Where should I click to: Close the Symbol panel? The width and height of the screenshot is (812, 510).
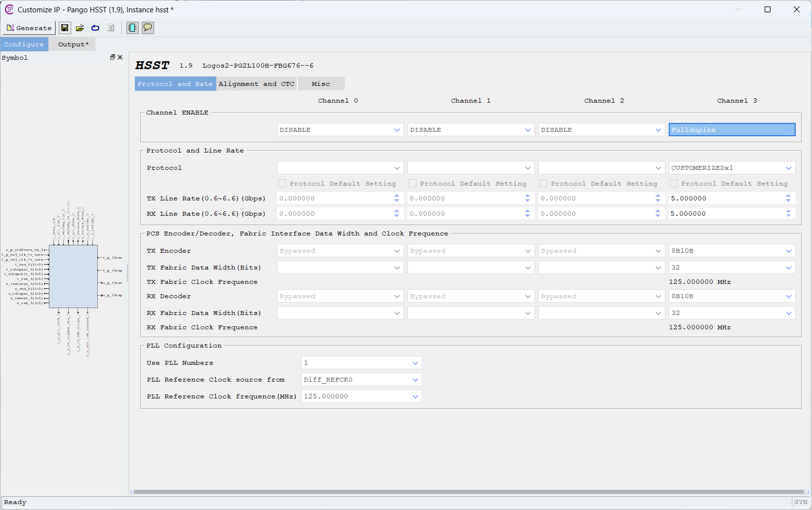pyautogui.click(x=120, y=57)
